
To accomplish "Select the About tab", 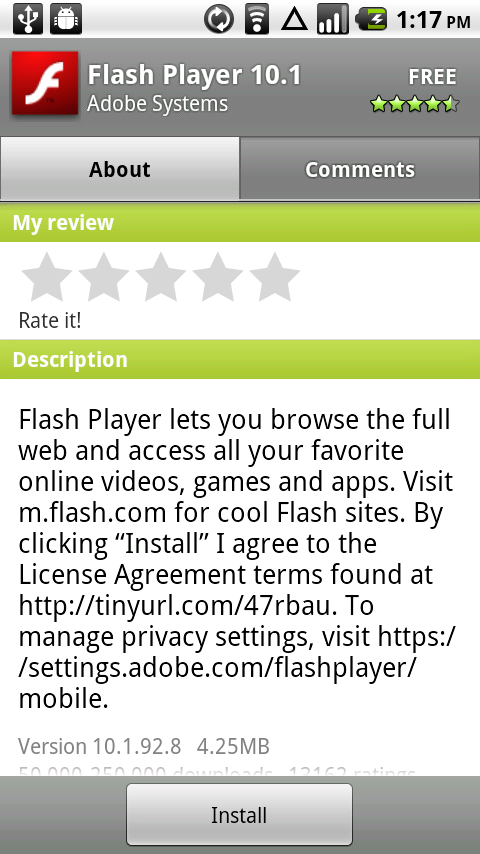I will tap(120, 169).
